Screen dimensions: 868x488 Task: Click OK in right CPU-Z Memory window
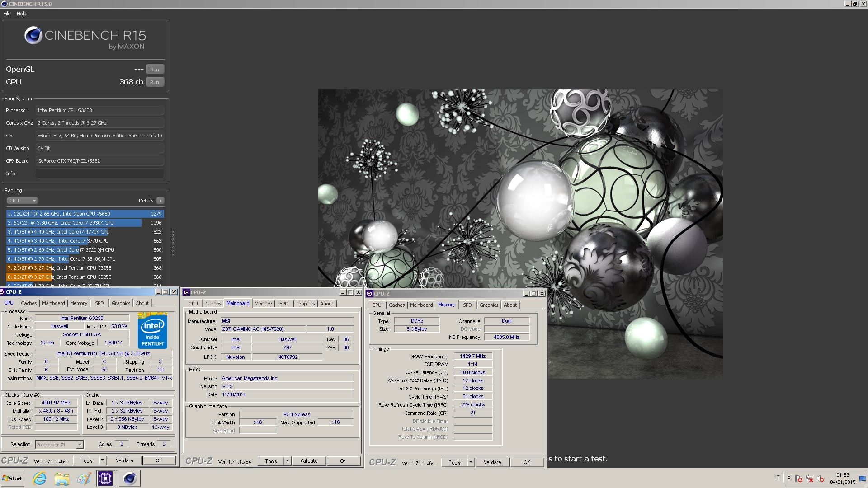[x=527, y=462]
